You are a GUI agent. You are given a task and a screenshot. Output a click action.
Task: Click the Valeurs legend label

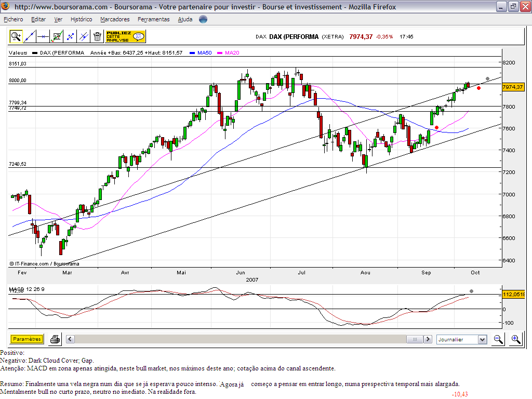coord(18,52)
